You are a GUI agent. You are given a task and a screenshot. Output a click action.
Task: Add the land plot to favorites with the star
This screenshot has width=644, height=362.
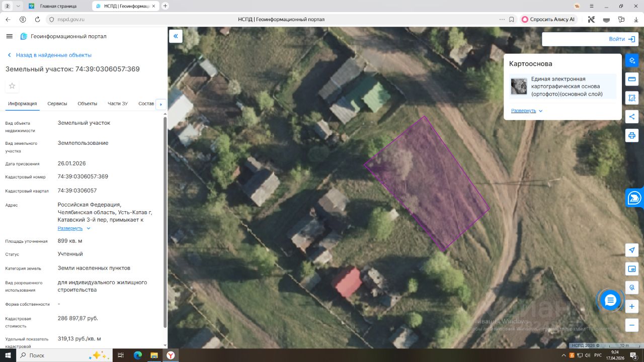12,86
